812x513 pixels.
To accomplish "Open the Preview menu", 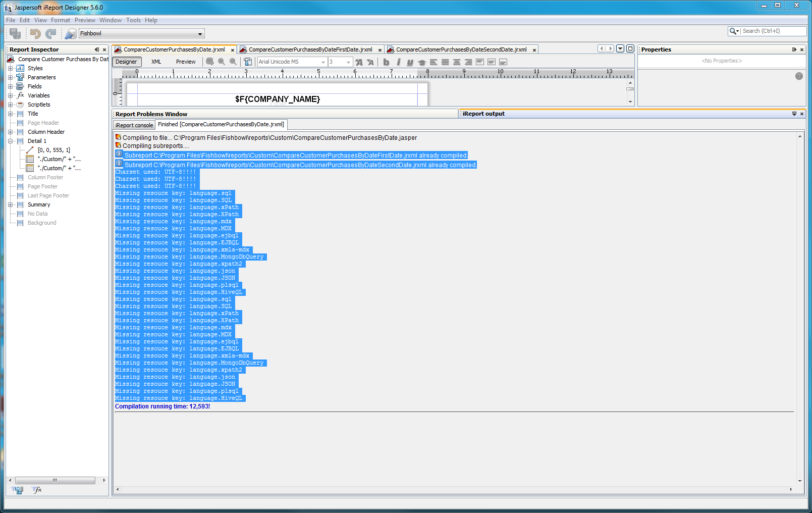I will (x=85, y=20).
